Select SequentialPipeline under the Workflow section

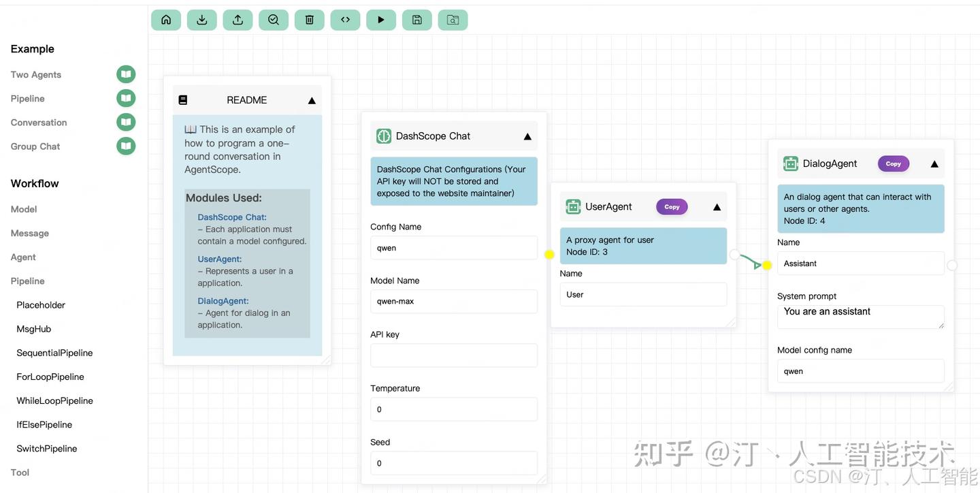click(x=54, y=352)
